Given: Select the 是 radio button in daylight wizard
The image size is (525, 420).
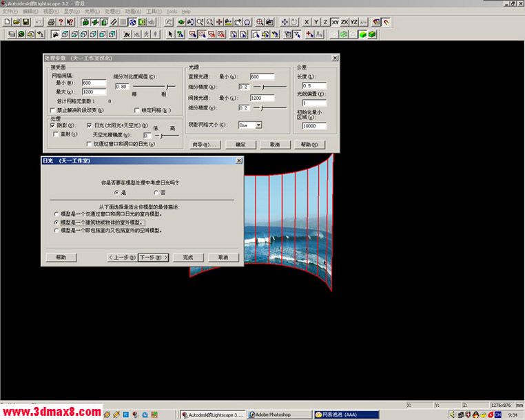Looking at the screenshot, I should [x=116, y=192].
